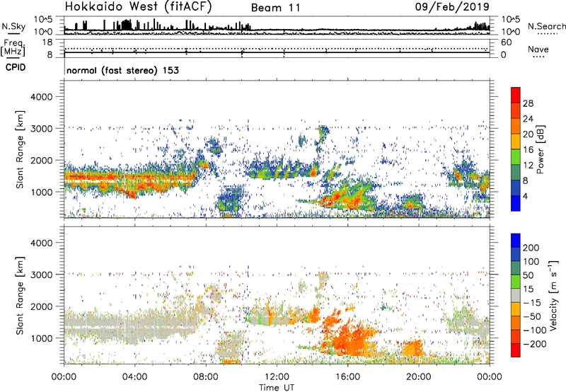This screenshot has height=392, width=566.
Task: Click the "Nave" legend label
Action: click(538, 49)
